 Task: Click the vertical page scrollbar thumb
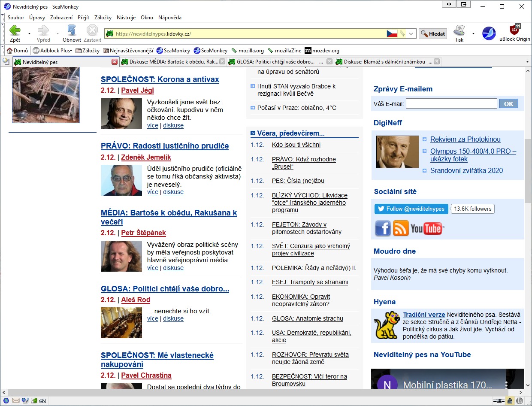click(x=528, y=171)
